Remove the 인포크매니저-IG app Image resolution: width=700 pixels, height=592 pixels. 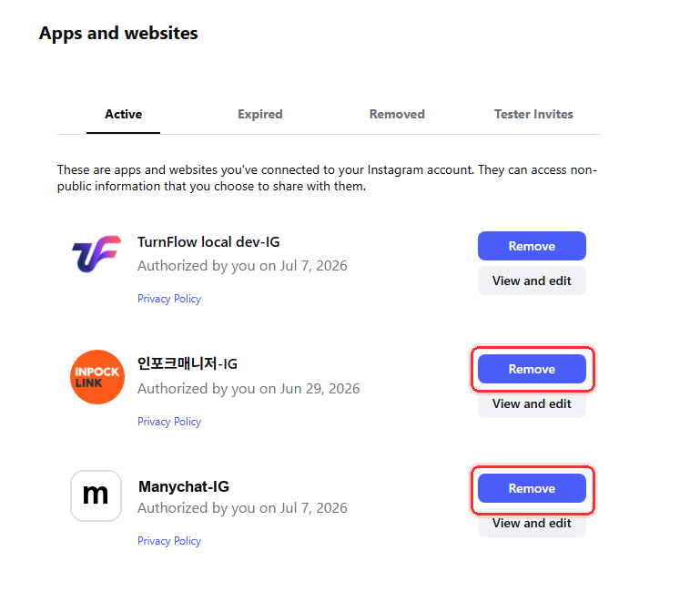[x=532, y=369]
